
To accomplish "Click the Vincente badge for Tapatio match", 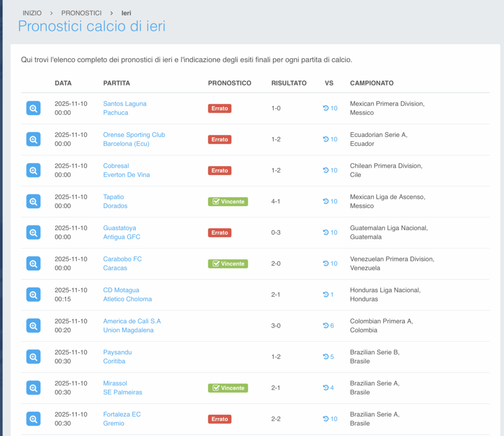I will pos(228,201).
